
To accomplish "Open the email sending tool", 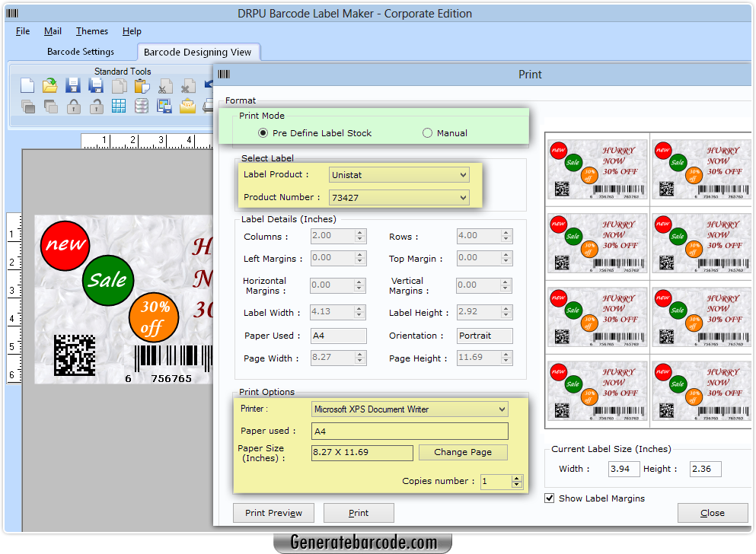I will [187, 106].
